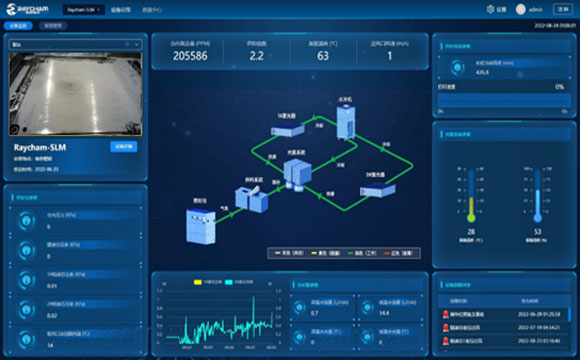The image size is (580, 360).
Task: Switch to the second pill tab below the logo
Action: [53, 26]
